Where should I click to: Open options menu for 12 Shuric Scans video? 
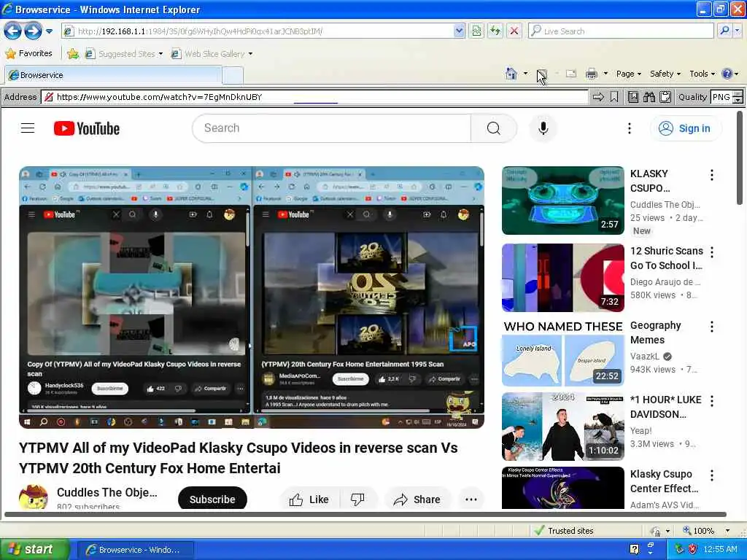(712, 252)
